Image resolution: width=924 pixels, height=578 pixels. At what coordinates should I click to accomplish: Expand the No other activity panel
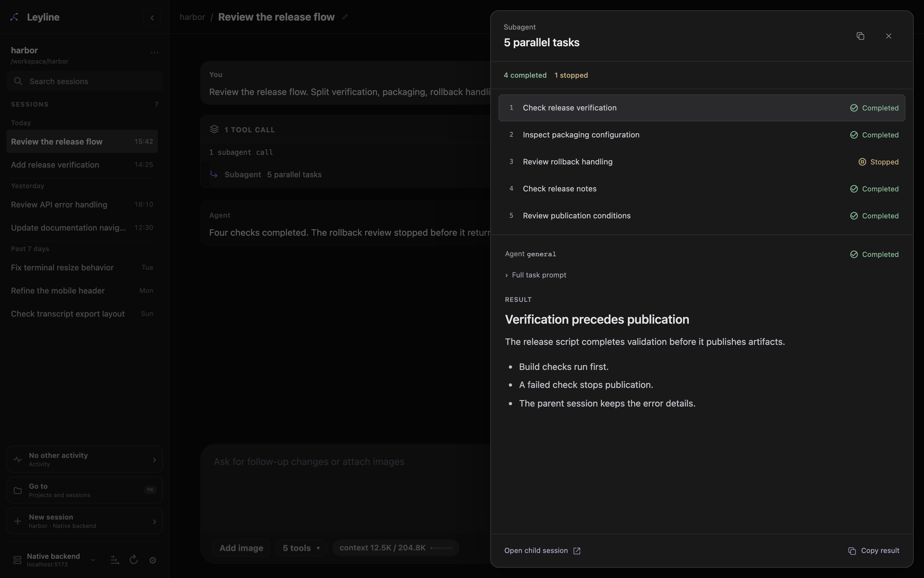pos(85,459)
